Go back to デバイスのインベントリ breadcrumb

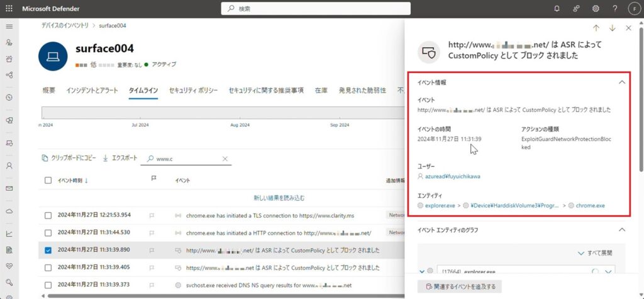pos(65,26)
